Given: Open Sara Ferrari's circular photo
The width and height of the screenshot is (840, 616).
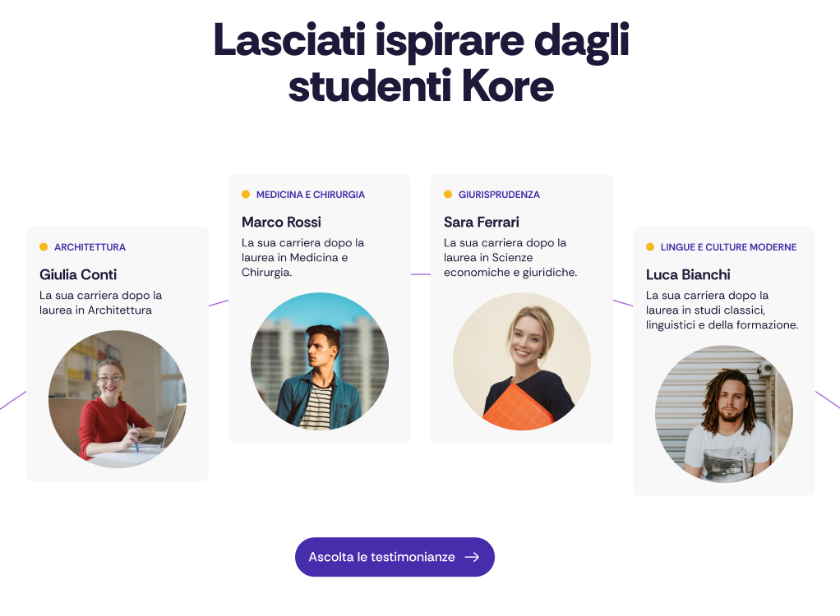Looking at the screenshot, I should tap(522, 361).
